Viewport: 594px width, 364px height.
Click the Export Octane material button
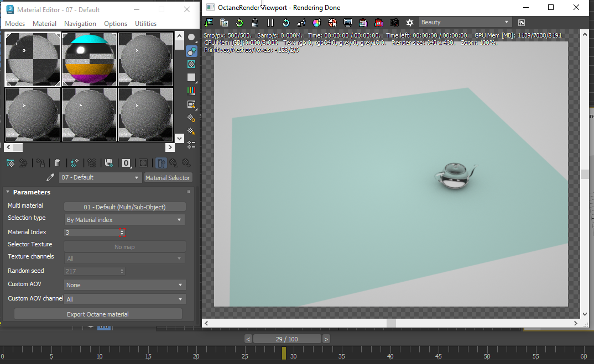click(x=98, y=314)
